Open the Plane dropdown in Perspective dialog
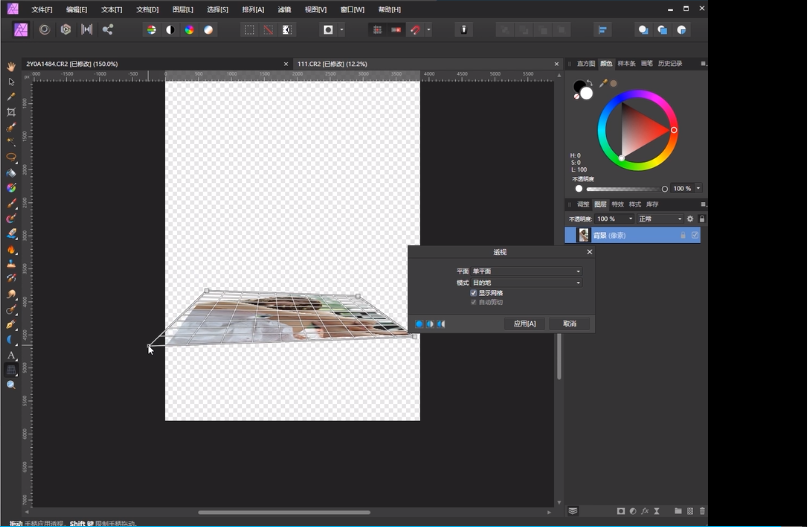Viewport: 808px width, 527px height. 526,271
